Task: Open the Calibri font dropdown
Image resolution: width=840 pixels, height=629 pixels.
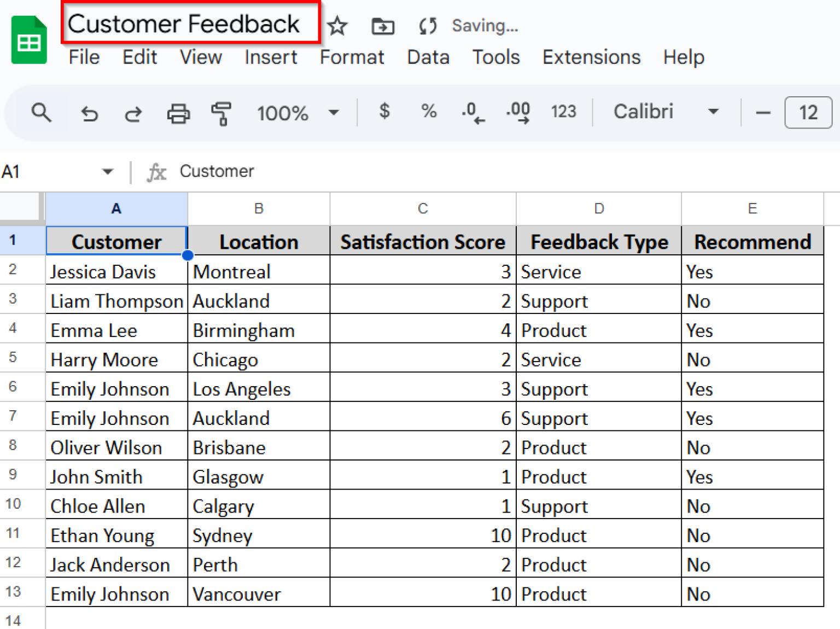Action: click(714, 112)
